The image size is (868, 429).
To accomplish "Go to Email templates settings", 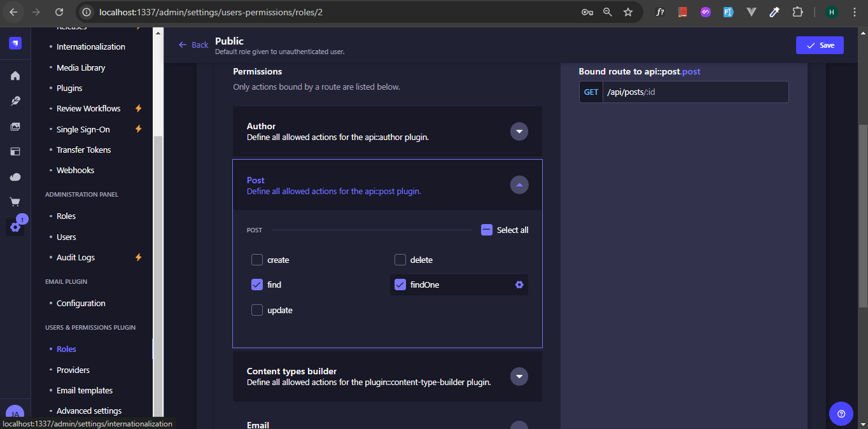I will 85,390.
